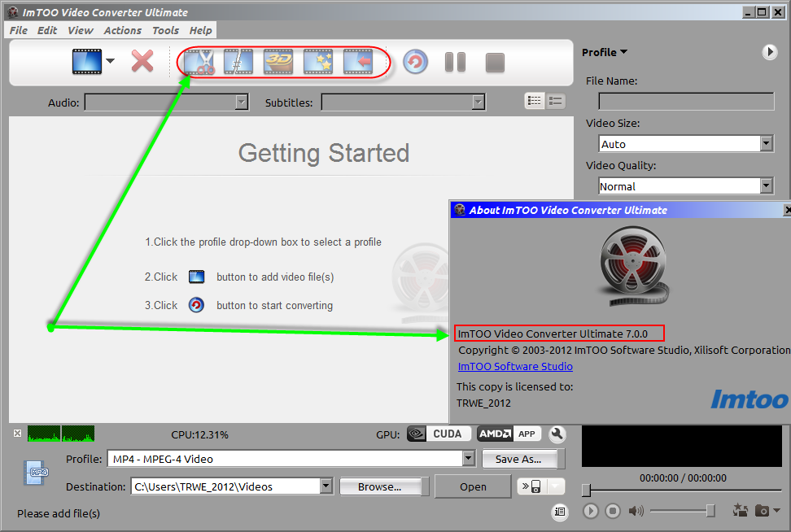Expand the Audio dropdown

click(242, 102)
